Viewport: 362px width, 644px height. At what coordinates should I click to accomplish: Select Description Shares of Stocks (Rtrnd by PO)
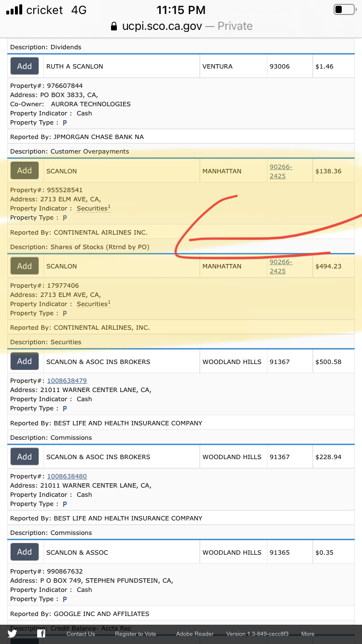pos(80,247)
